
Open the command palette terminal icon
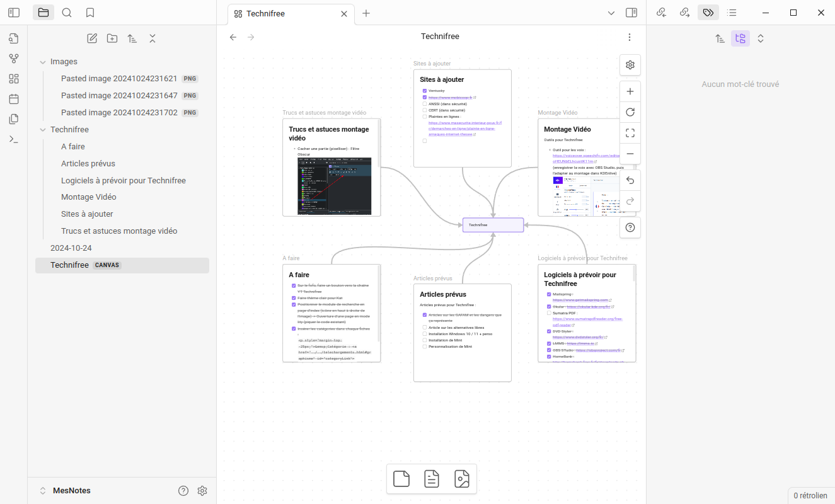point(14,139)
